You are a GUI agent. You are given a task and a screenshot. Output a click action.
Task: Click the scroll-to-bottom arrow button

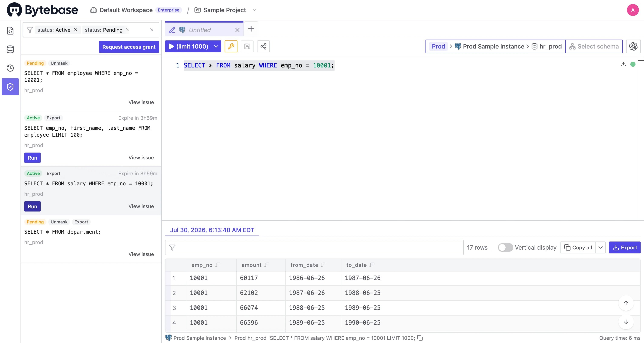(x=626, y=322)
